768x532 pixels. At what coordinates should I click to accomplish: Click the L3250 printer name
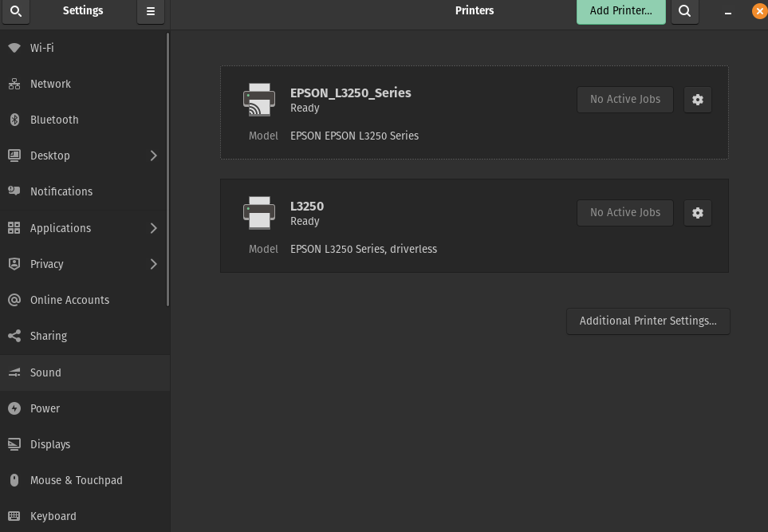click(307, 206)
